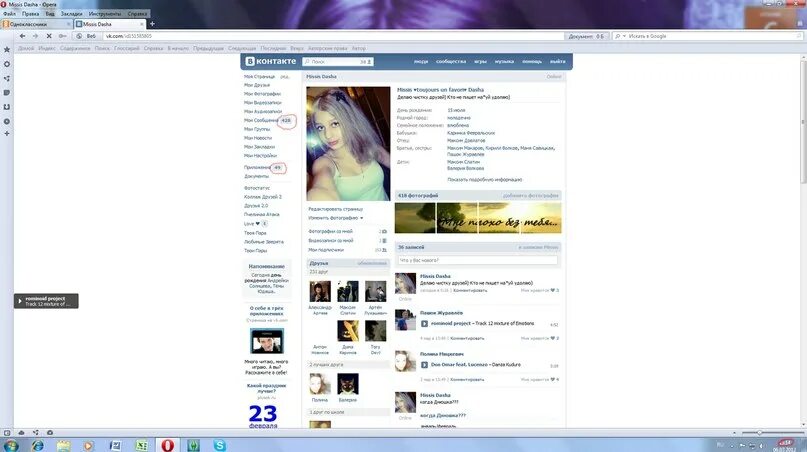
Task: Open 'Документы' in the left menu
Action: pyautogui.click(x=256, y=176)
